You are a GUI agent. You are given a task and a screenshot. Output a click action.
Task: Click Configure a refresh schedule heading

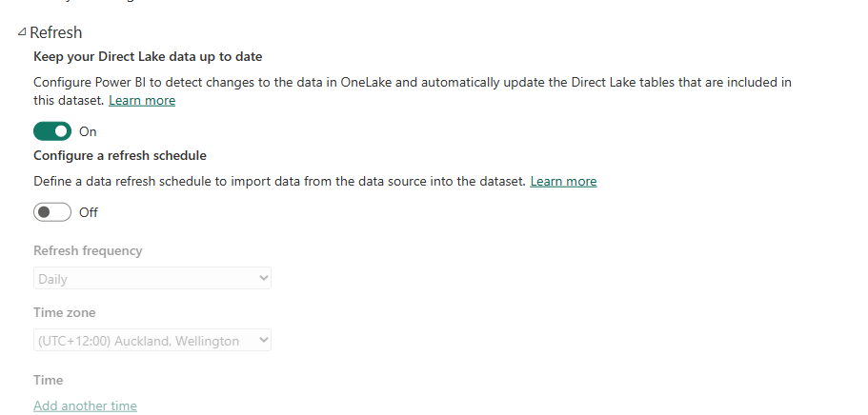point(120,155)
